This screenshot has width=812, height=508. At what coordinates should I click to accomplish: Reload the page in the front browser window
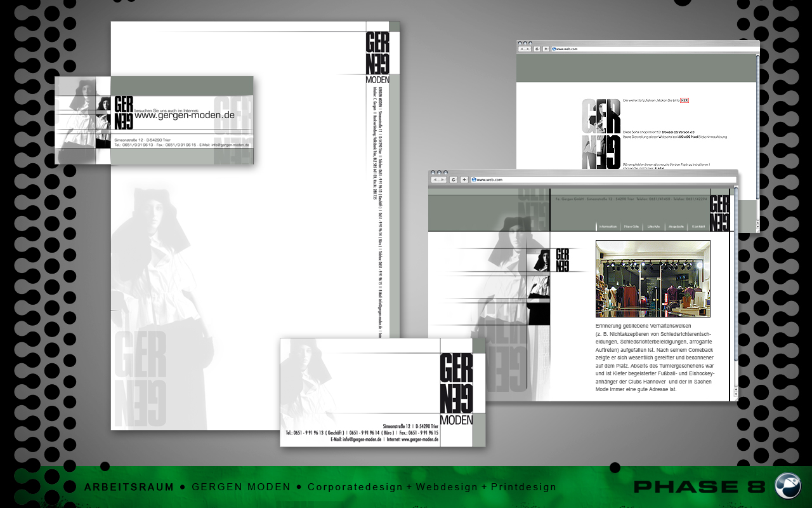[454, 180]
